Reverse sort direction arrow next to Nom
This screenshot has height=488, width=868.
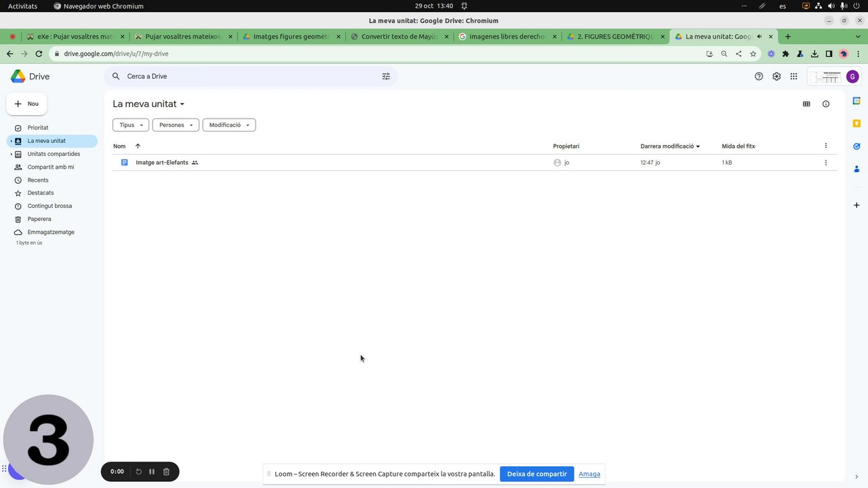(138, 146)
